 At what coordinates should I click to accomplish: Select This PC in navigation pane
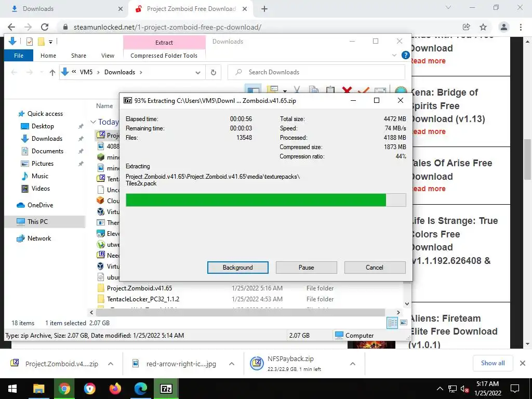pos(45,221)
